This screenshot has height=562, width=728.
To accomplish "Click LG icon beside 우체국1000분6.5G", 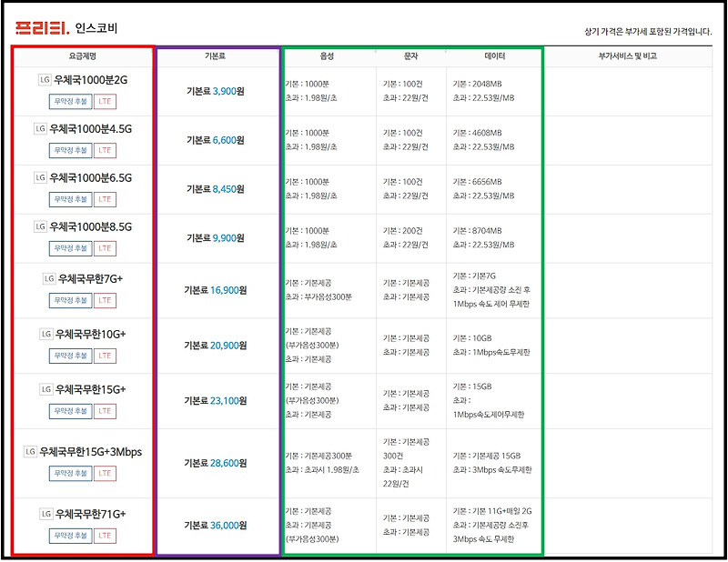I will [x=40, y=177].
